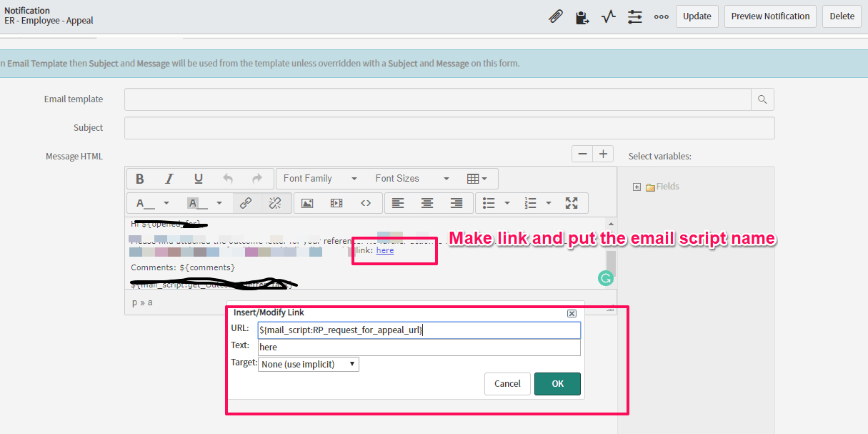Click OK in the link dialog
The height and width of the screenshot is (434, 868).
tap(557, 384)
